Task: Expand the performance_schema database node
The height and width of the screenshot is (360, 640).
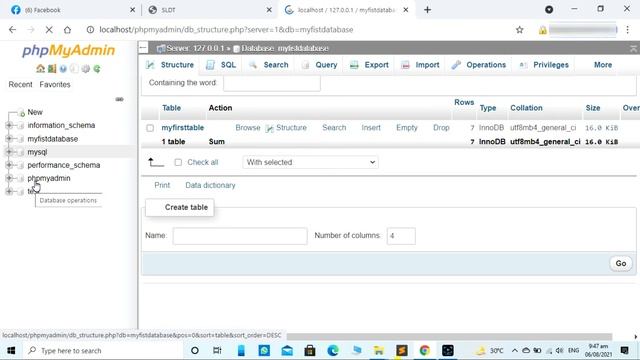Action: point(9,165)
